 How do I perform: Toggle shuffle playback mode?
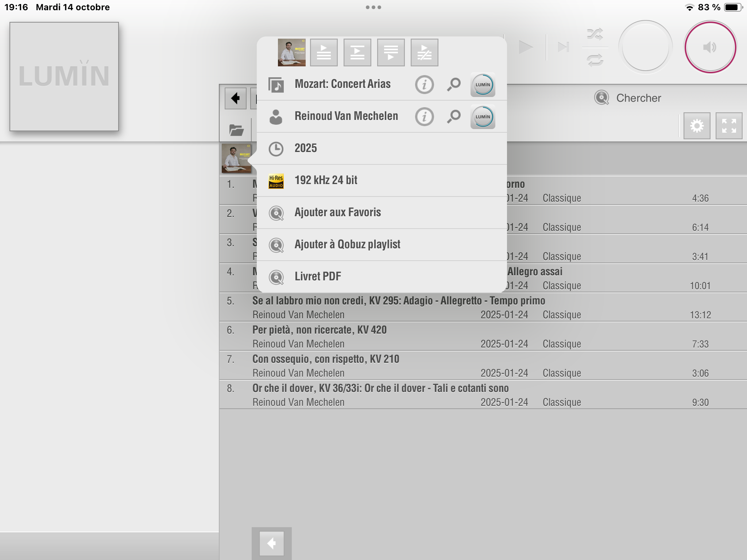click(595, 34)
